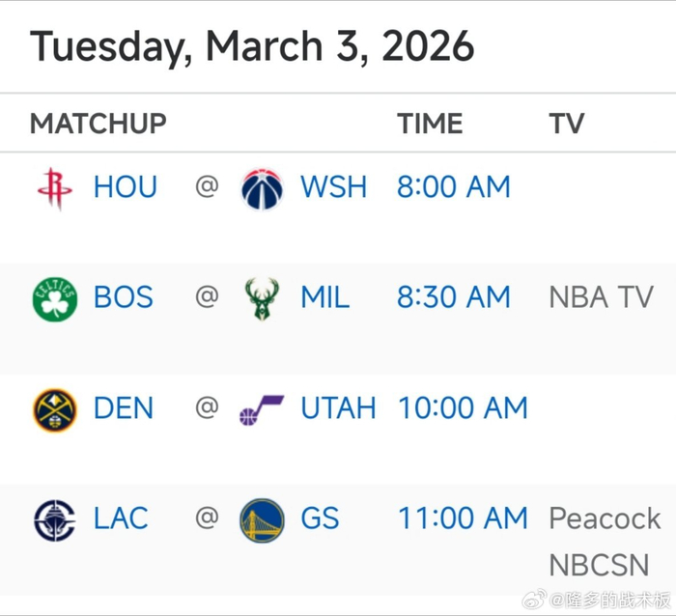Open the 8:00 AM game link
The width and height of the screenshot is (676, 616).
(x=454, y=187)
